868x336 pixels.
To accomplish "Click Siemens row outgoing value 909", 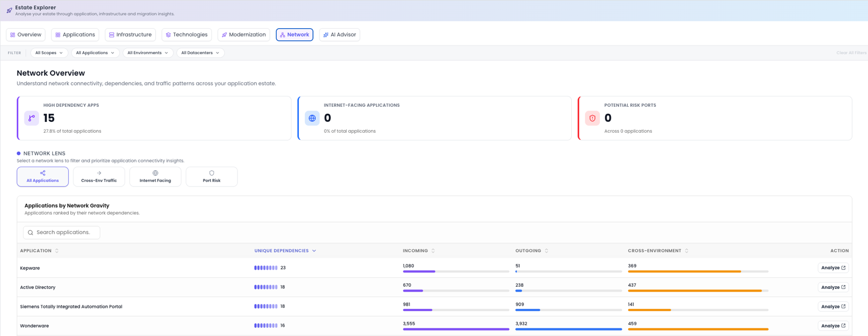I will click(x=520, y=305).
